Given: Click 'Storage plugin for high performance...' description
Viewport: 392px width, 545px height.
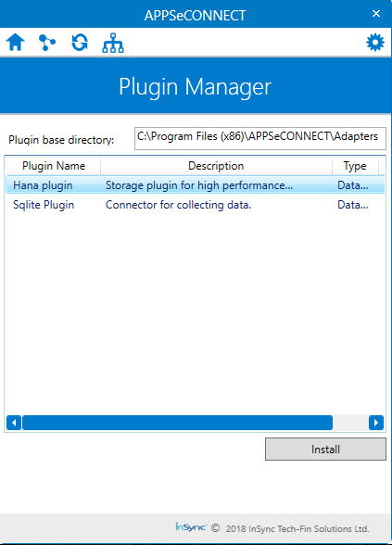Looking at the screenshot, I should [199, 185].
